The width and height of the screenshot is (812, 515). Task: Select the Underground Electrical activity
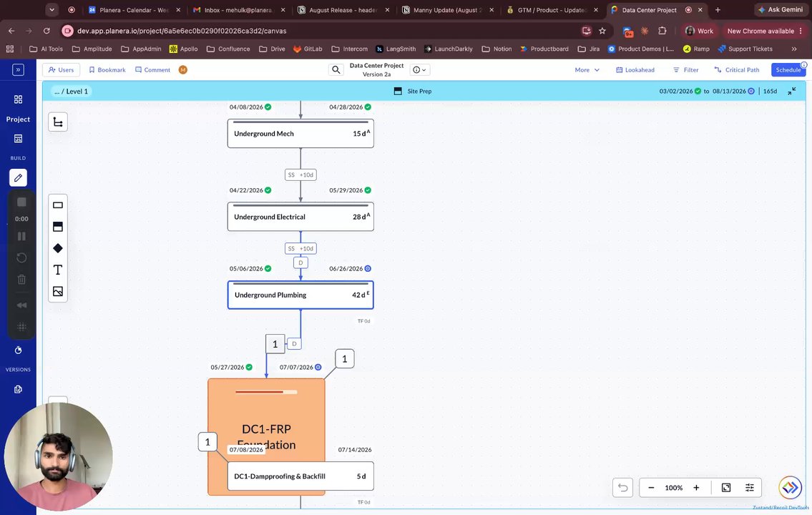(x=300, y=217)
